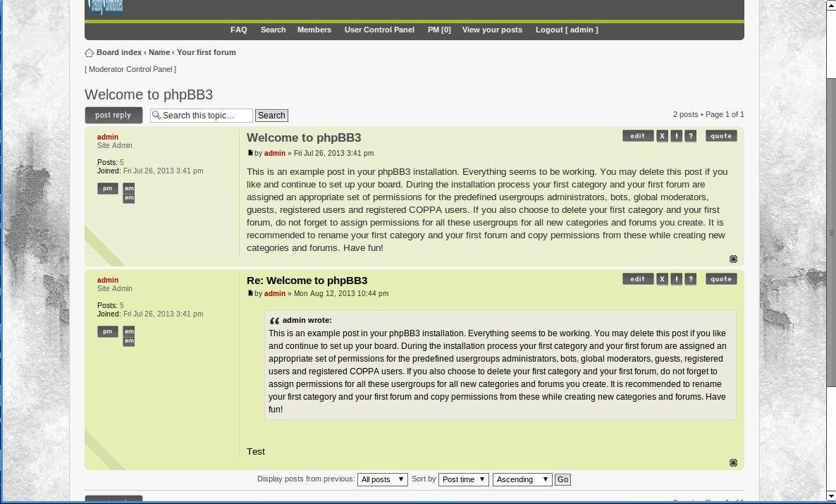Select Members in the navigation bar
The height and width of the screenshot is (504, 836).
[x=314, y=30]
